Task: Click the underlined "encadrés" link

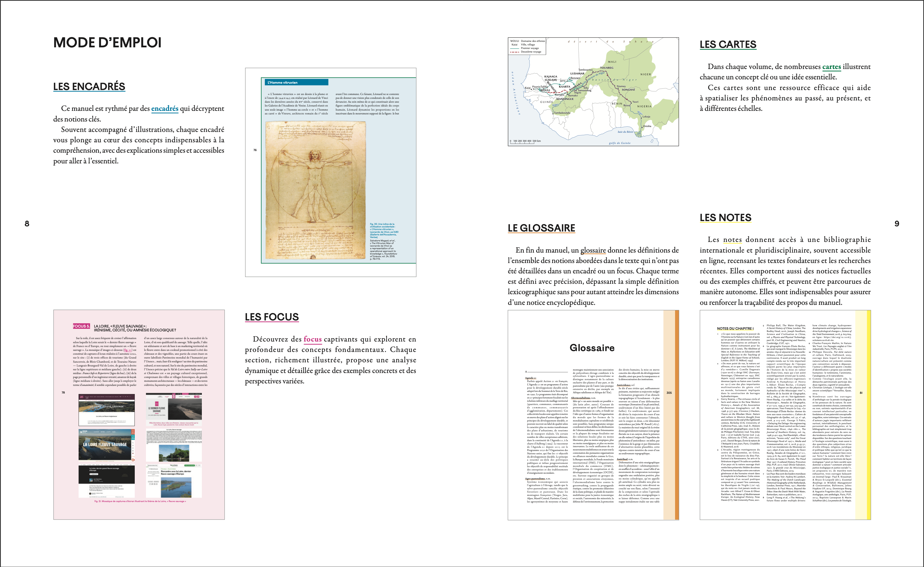Action: (x=164, y=109)
